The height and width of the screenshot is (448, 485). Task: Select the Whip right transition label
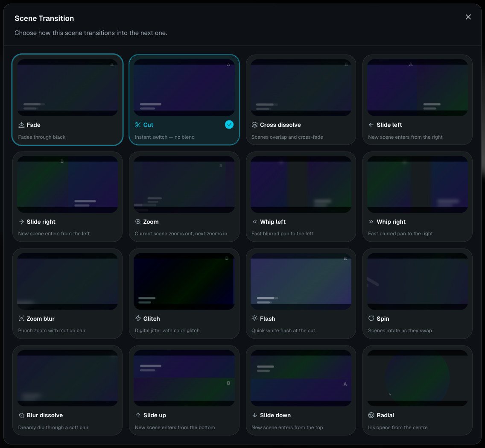391,222
